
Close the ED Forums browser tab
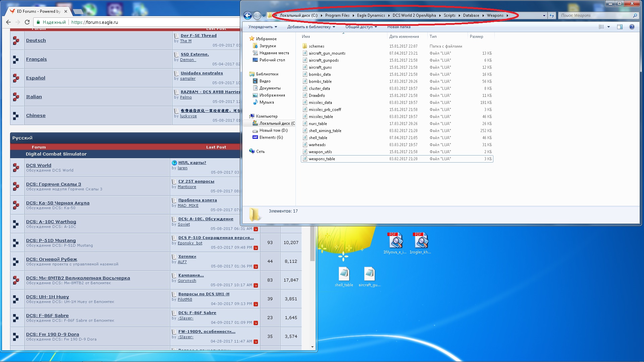click(66, 11)
